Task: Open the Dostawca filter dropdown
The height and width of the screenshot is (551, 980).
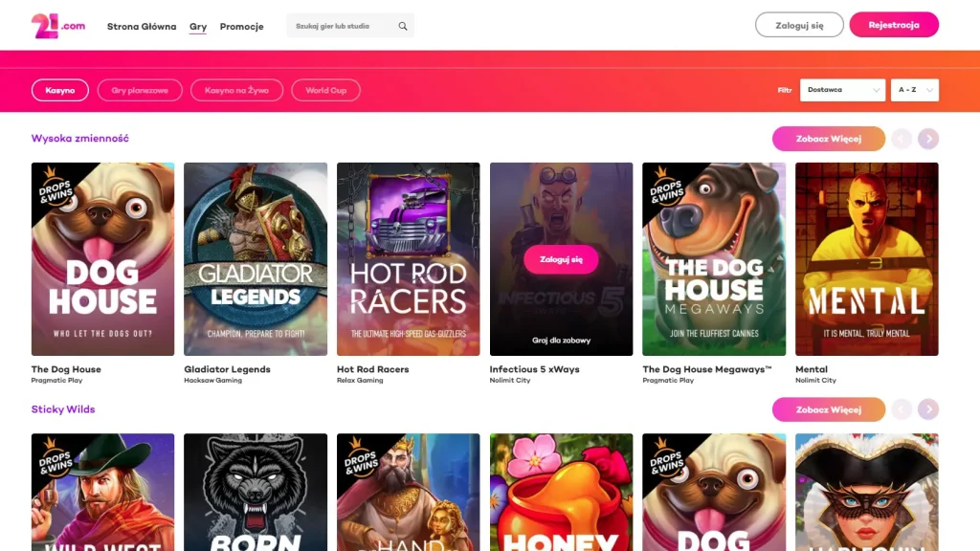Action: coord(842,90)
